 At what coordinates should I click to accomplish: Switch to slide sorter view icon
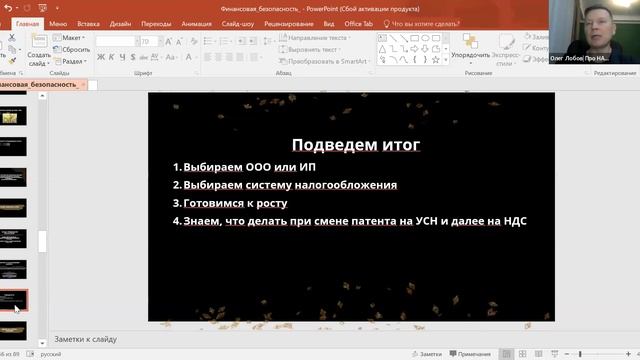click(522, 354)
